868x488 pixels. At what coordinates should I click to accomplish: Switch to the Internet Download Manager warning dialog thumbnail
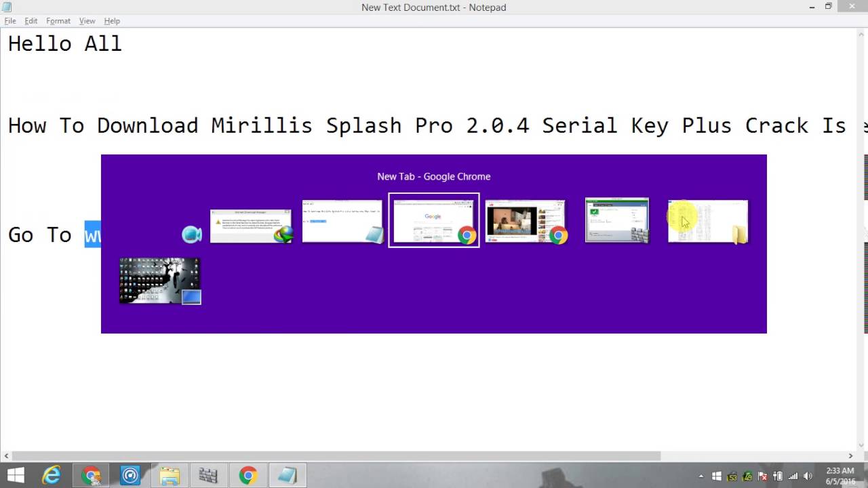[250, 220]
